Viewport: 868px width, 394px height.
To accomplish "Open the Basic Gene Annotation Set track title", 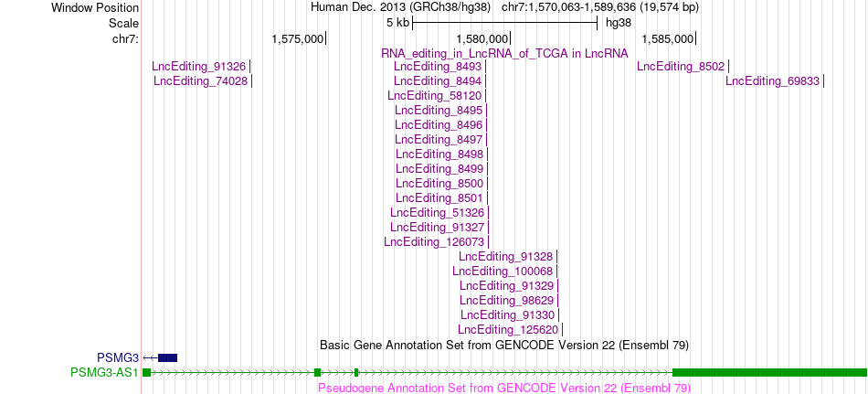I will tap(504, 345).
